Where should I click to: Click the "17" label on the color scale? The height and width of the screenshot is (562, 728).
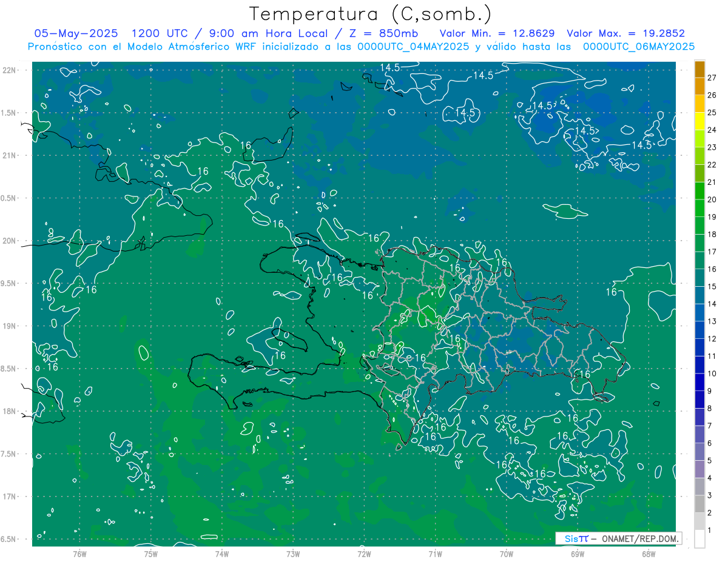tap(712, 252)
